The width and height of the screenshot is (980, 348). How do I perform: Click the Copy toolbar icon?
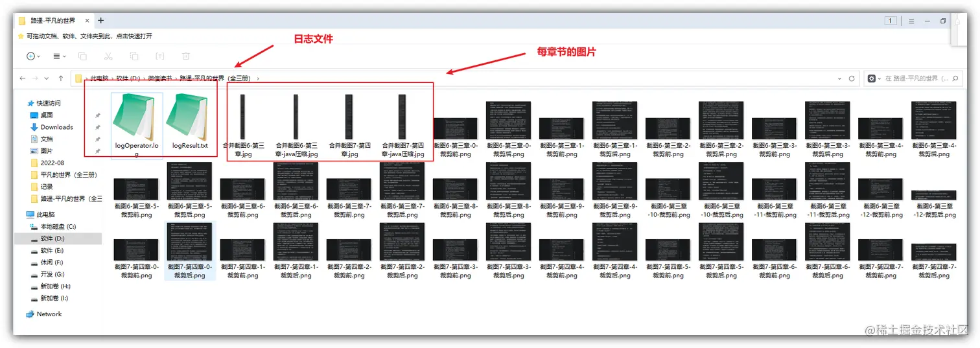[x=82, y=56]
